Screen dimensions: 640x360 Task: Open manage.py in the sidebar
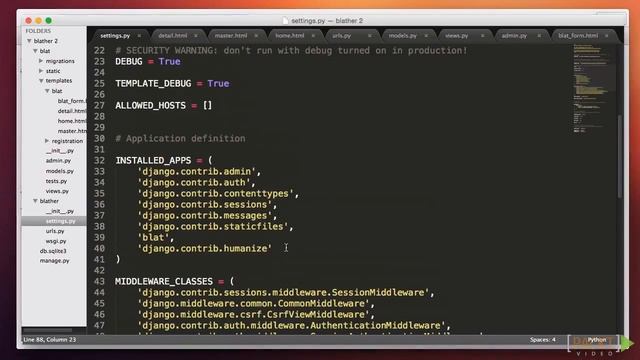tap(54, 261)
